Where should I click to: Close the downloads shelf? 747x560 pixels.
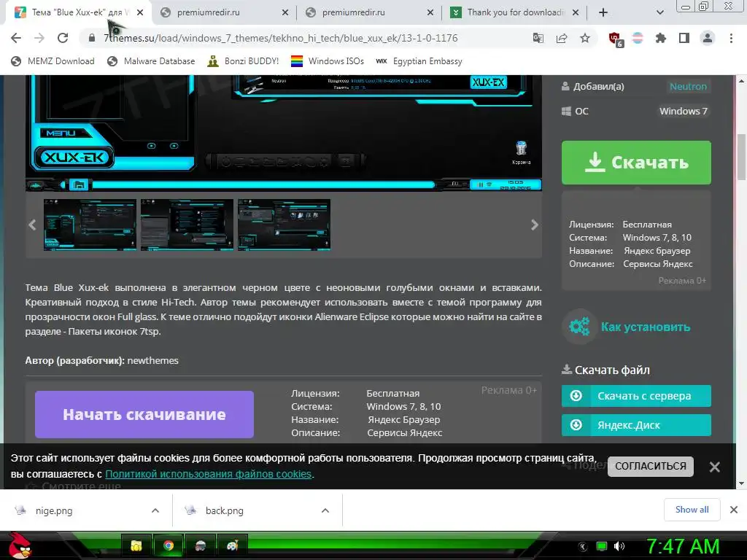[734, 510]
